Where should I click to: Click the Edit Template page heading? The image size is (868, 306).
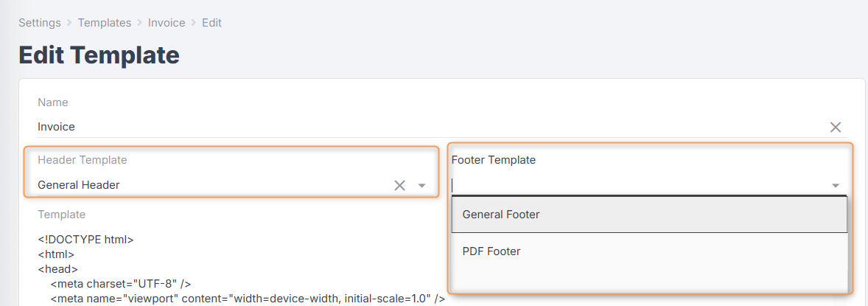[99, 55]
